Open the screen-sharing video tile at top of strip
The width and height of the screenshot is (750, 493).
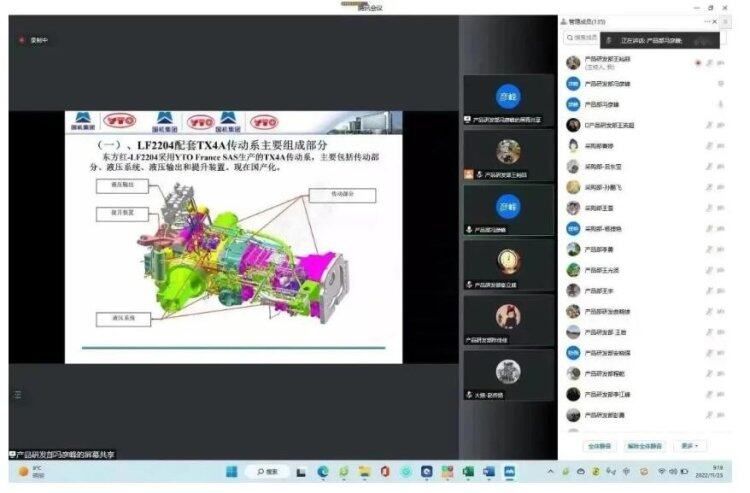click(x=508, y=100)
